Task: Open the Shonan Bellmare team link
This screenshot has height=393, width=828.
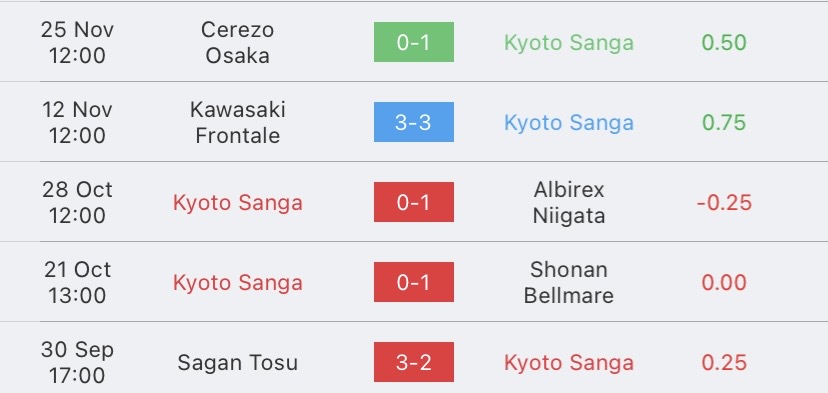Action: click(x=569, y=282)
